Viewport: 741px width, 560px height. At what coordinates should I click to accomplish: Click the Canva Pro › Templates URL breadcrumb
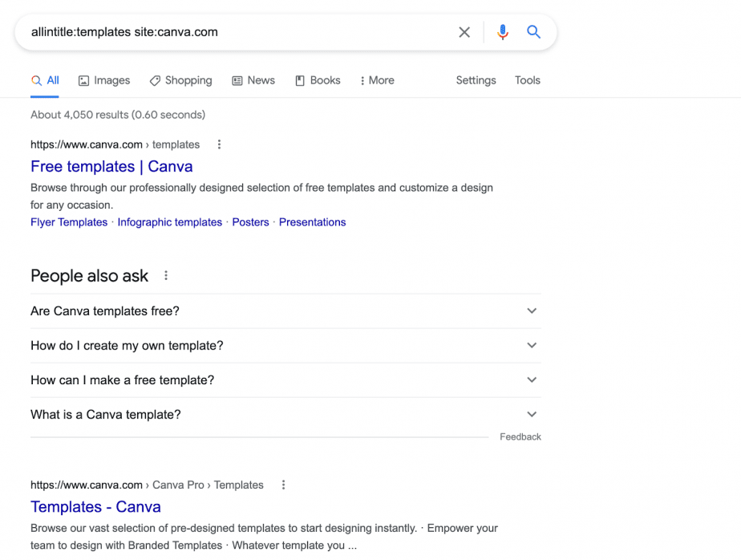pyautogui.click(x=147, y=485)
